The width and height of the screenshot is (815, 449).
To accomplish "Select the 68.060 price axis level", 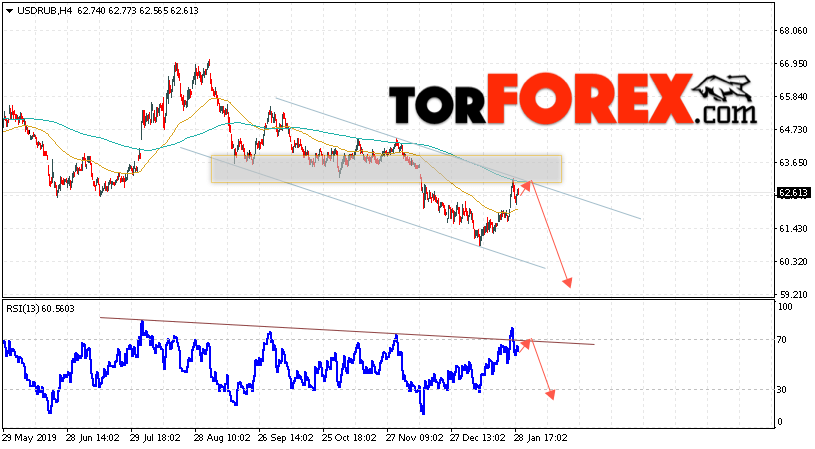I will coord(793,31).
